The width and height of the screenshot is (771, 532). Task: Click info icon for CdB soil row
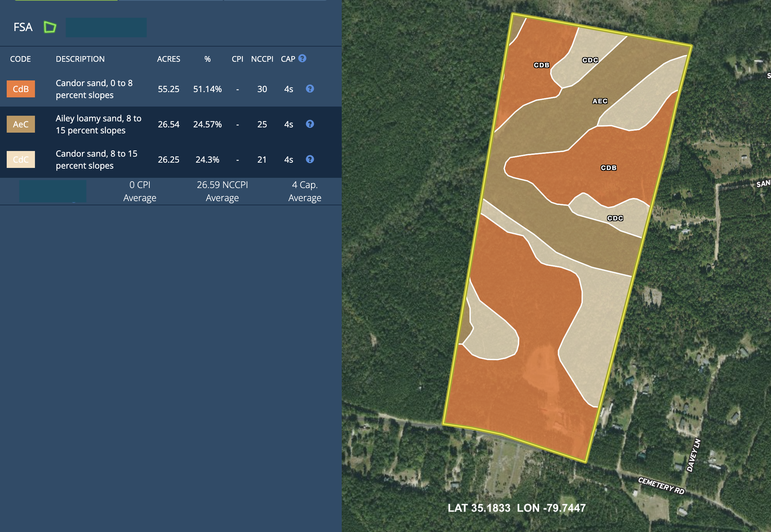point(310,89)
